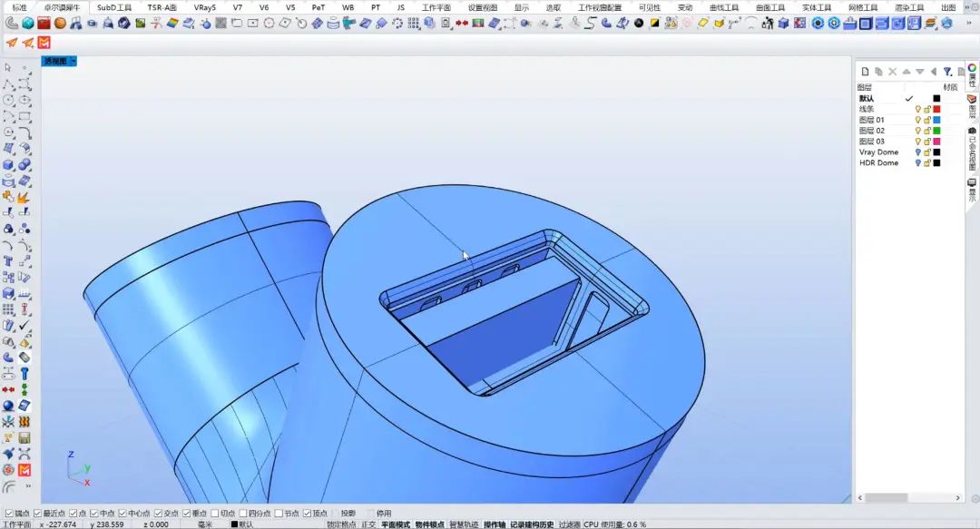Enable the 切点 osnap checkbox

(x=214, y=514)
